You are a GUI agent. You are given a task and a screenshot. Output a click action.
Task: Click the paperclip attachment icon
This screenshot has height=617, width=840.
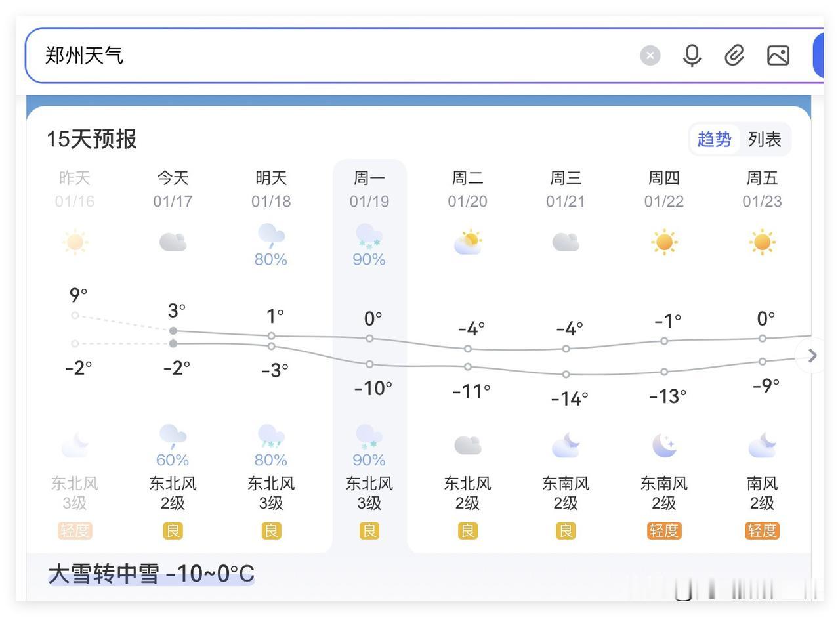(734, 55)
